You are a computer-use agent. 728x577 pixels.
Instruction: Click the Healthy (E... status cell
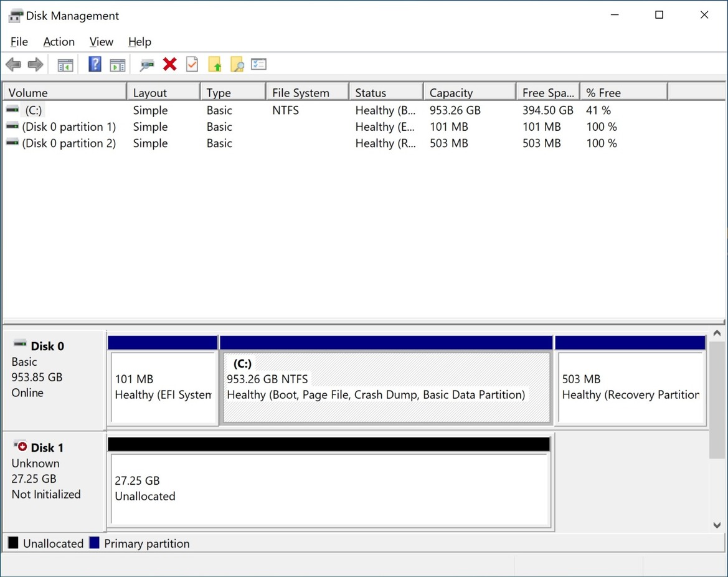(x=385, y=127)
